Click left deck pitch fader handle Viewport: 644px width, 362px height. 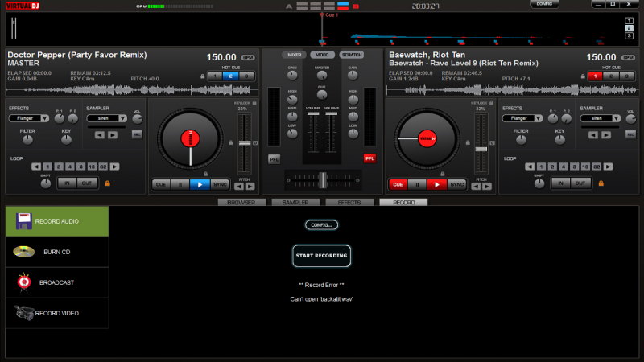pos(245,143)
